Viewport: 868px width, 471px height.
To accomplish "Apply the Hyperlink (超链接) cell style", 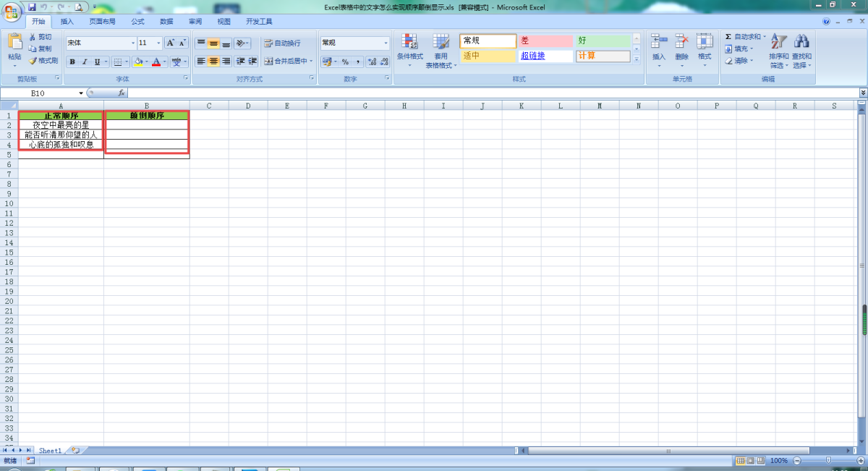I will pos(545,56).
